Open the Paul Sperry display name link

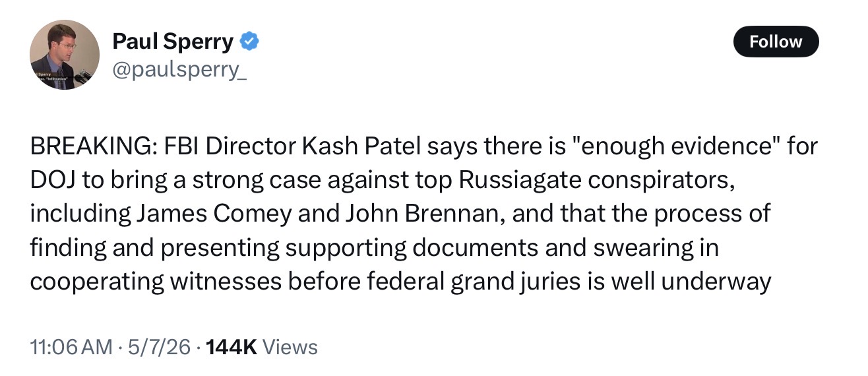[x=173, y=42]
